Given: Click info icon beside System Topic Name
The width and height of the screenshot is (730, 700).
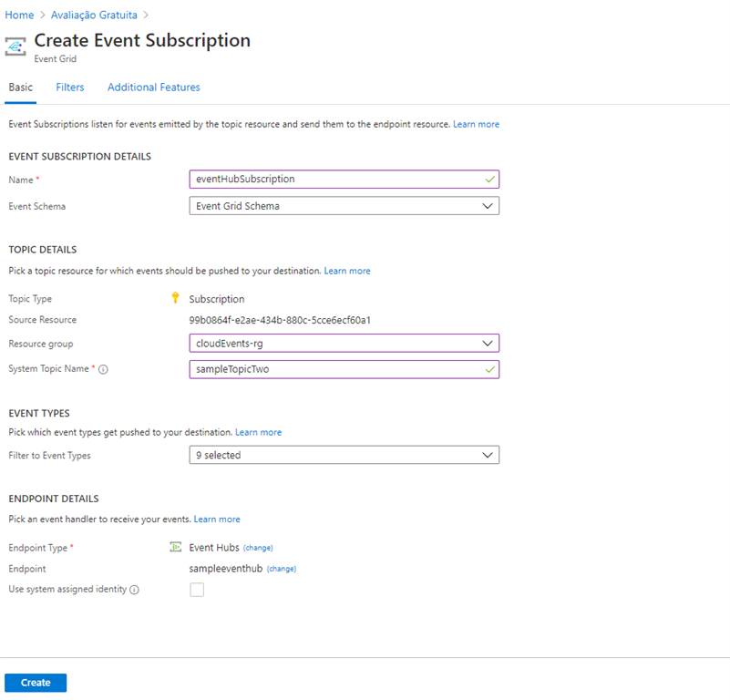Looking at the screenshot, I should 103,369.
